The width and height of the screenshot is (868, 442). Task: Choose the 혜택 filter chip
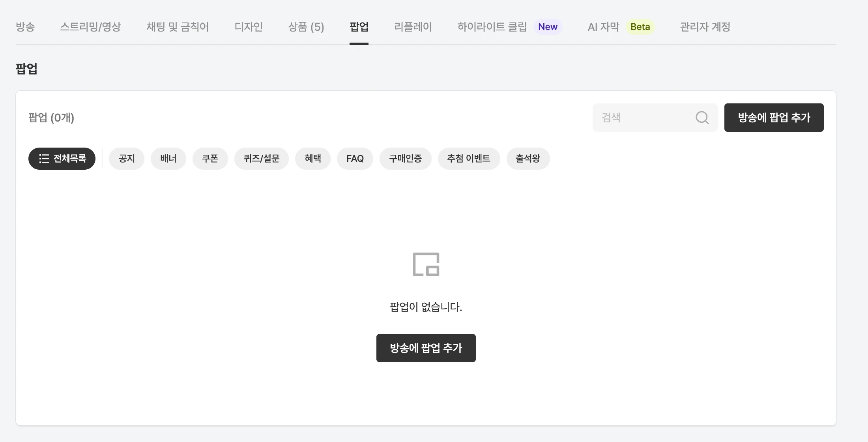coord(313,159)
